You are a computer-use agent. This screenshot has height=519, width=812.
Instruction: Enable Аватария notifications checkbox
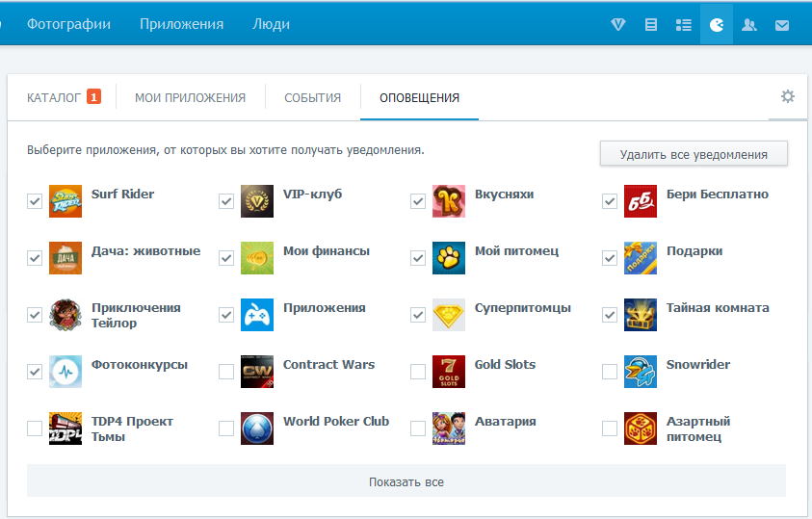click(x=418, y=428)
